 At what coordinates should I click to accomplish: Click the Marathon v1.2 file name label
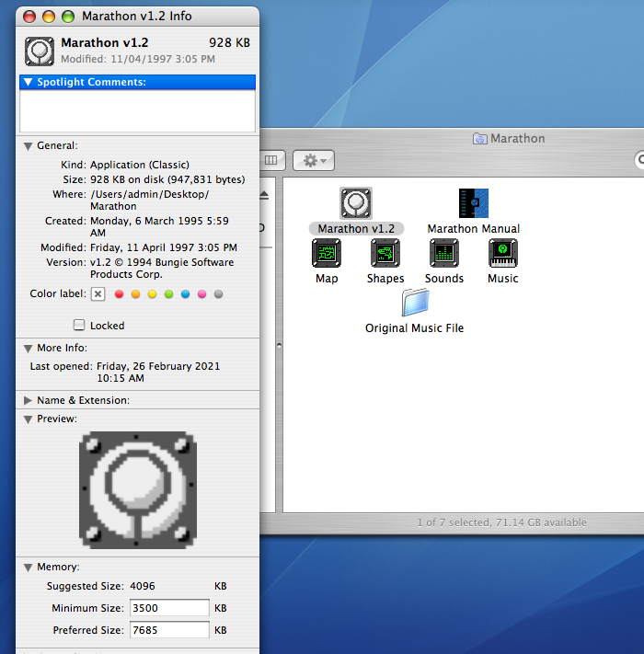[356, 228]
